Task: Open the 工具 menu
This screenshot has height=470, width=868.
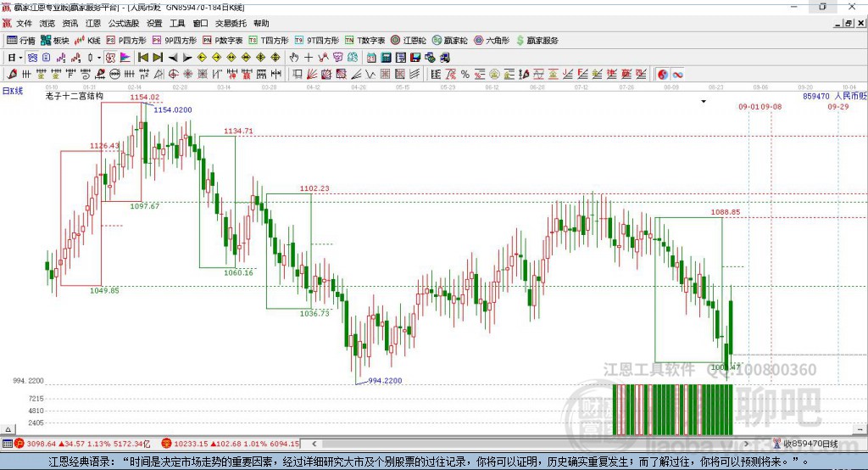Action: [x=177, y=23]
